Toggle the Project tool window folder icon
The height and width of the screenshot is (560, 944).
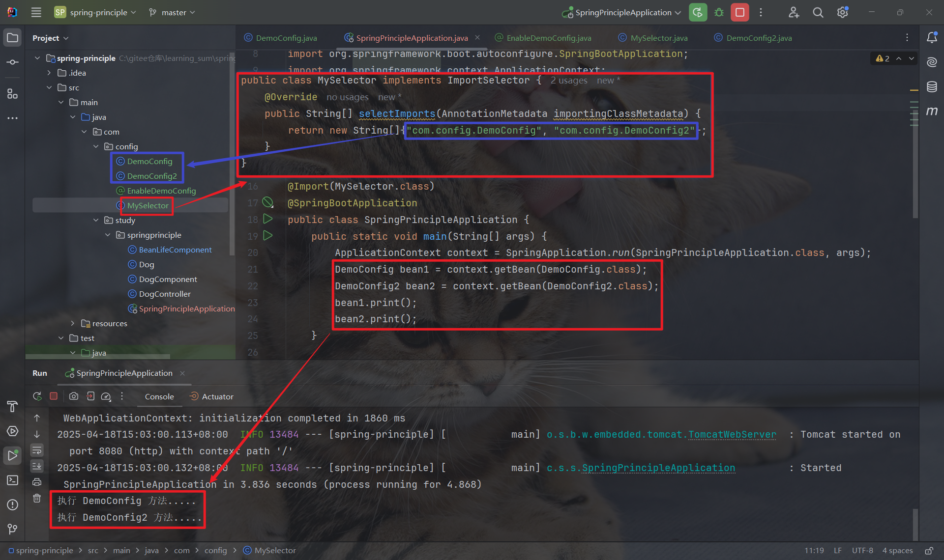click(13, 38)
